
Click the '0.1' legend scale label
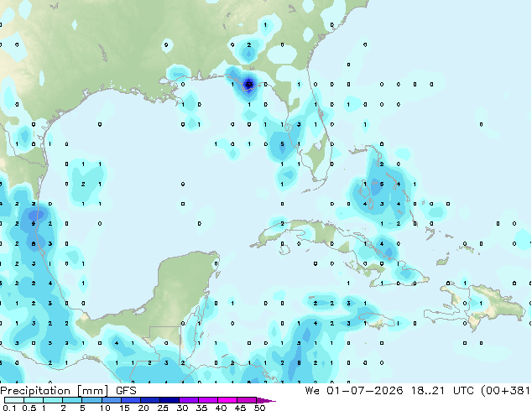click(9, 408)
